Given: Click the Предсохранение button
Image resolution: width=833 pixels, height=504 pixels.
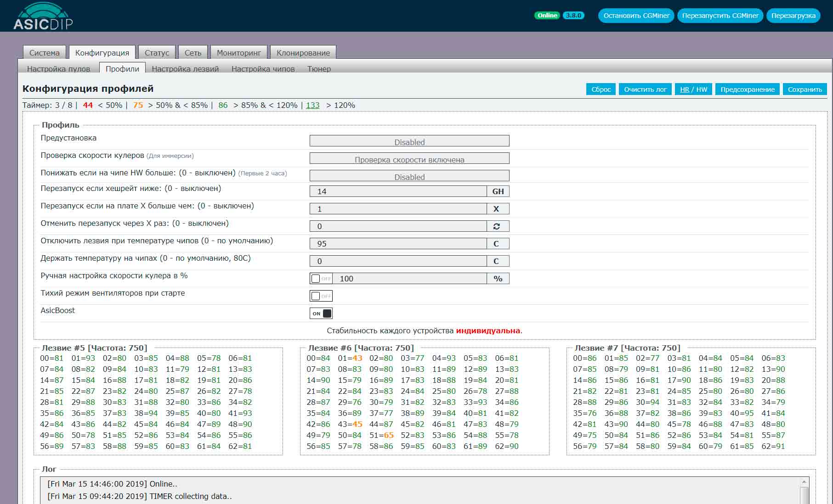Looking at the screenshot, I should 747,90.
